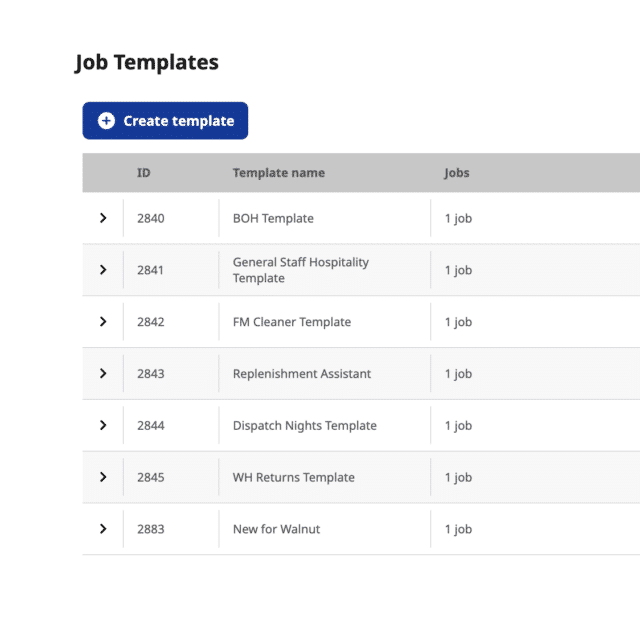Image resolution: width=640 pixels, height=641 pixels.
Task: Expand the New for Walnut row
Action: click(103, 529)
